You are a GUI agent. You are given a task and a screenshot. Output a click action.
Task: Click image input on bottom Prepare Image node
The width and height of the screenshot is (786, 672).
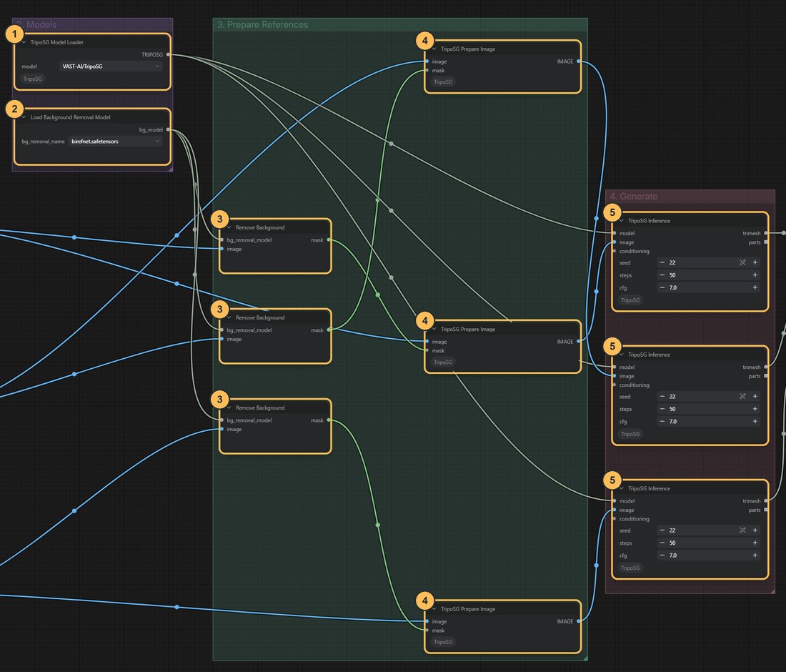tap(427, 622)
